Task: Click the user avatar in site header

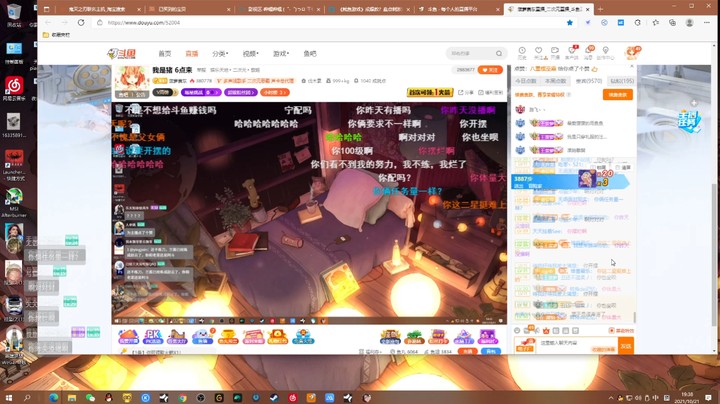Action: pos(632,52)
